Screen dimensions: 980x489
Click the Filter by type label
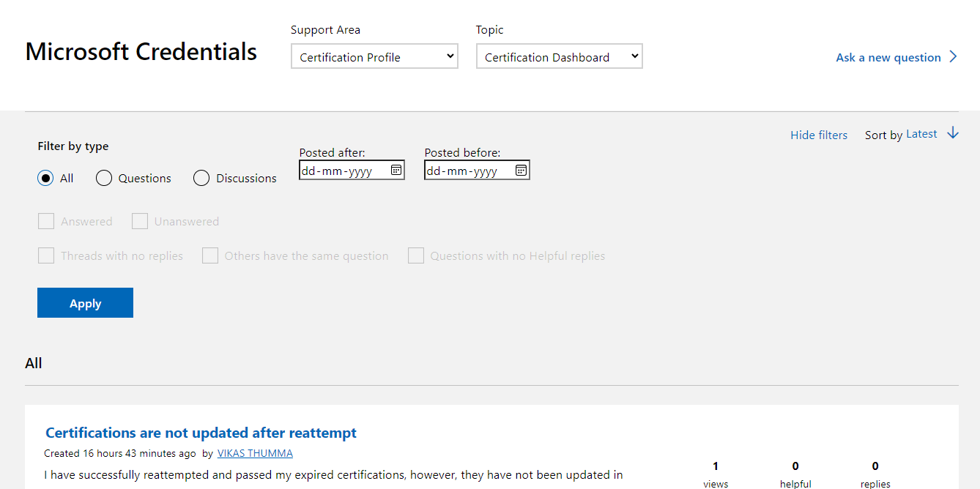click(x=73, y=146)
